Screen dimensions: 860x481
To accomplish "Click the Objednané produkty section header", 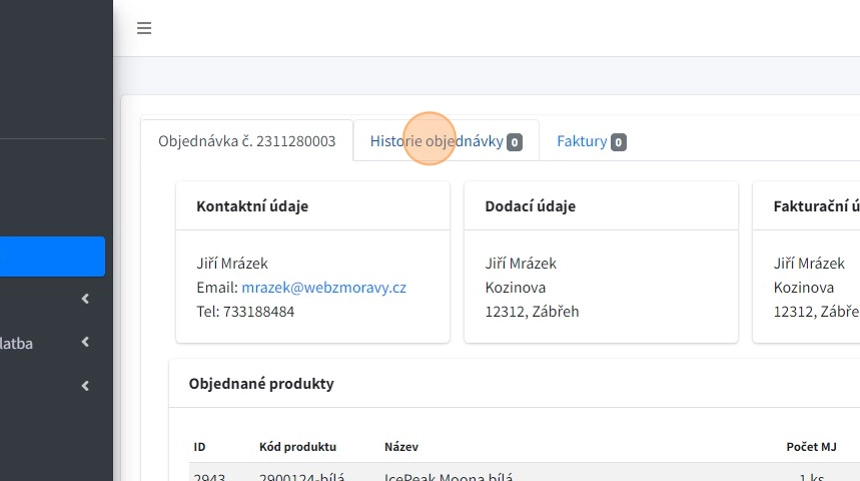I will (x=261, y=383).
